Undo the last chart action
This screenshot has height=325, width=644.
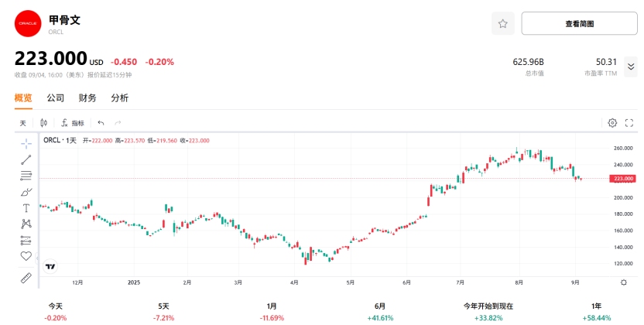tap(101, 123)
